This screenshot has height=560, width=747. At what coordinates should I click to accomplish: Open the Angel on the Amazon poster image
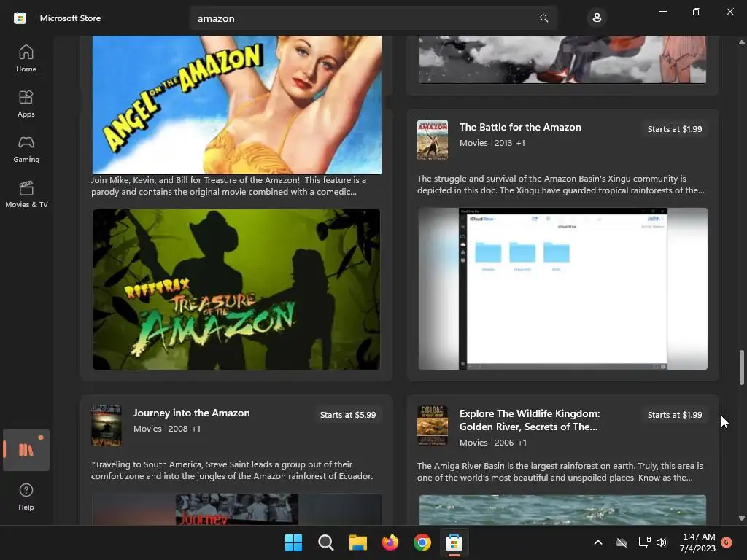pyautogui.click(x=237, y=105)
